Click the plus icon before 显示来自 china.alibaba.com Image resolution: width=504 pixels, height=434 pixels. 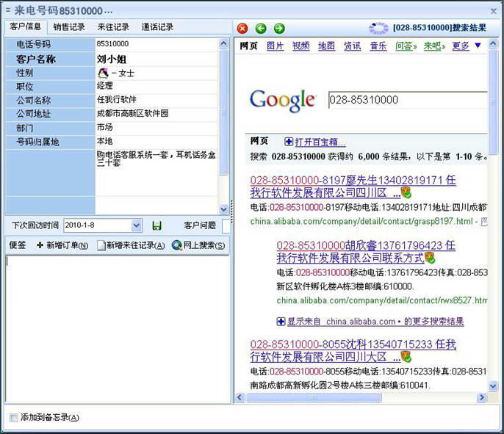tap(281, 321)
